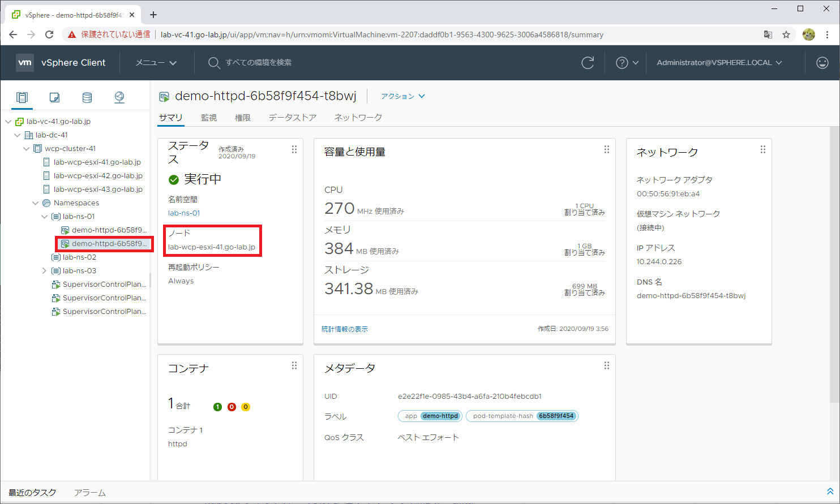Click the green running containers count badge
The height and width of the screenshot is (504, 840).
click(x=217, y=407)
